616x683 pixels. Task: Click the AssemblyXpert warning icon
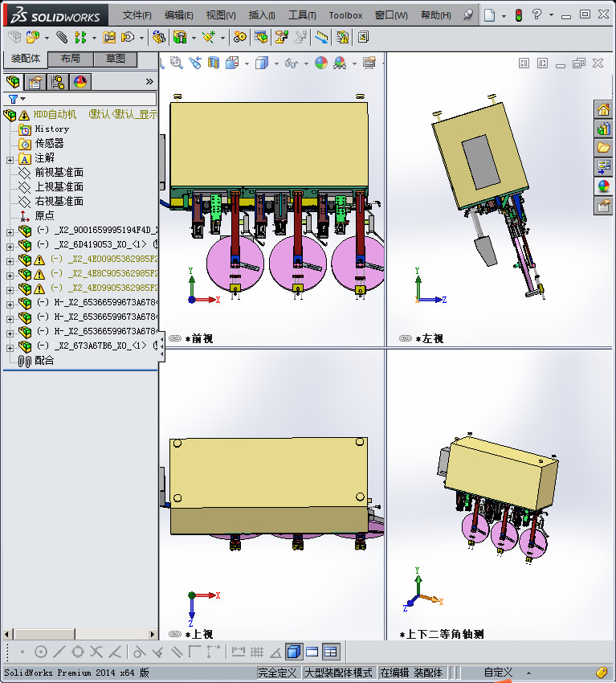pyautogui.click(x=343, y=38)
